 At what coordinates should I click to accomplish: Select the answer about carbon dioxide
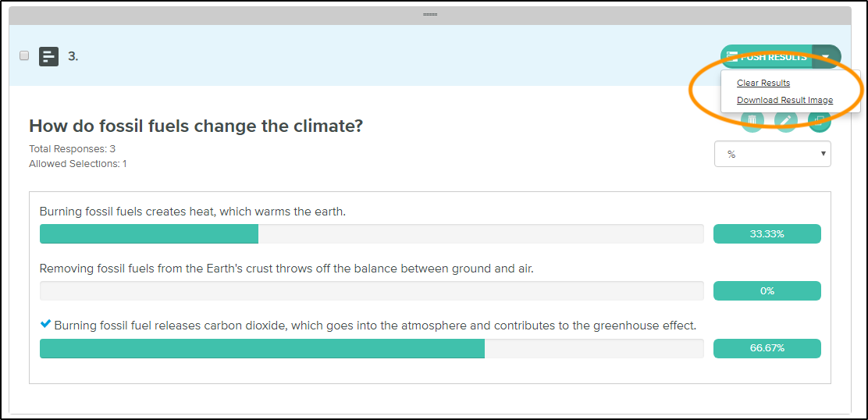[x=375, y=326]
